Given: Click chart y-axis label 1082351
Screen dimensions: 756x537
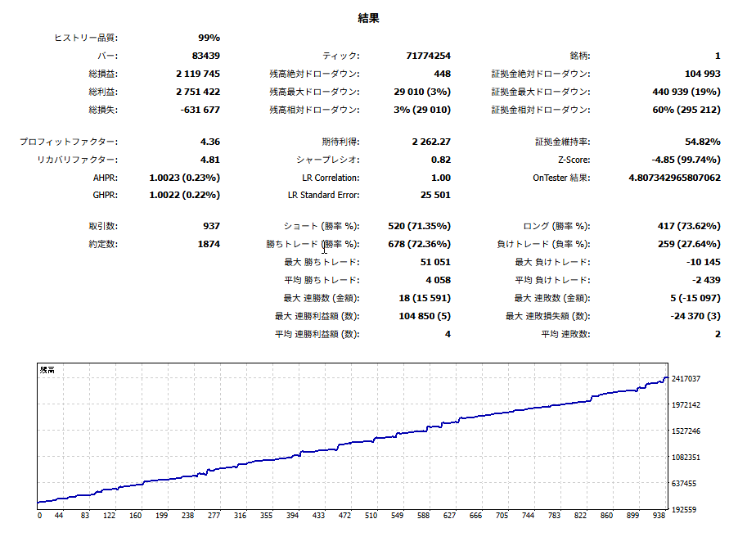Looking at the screenshot, I should tap(686, 458).
